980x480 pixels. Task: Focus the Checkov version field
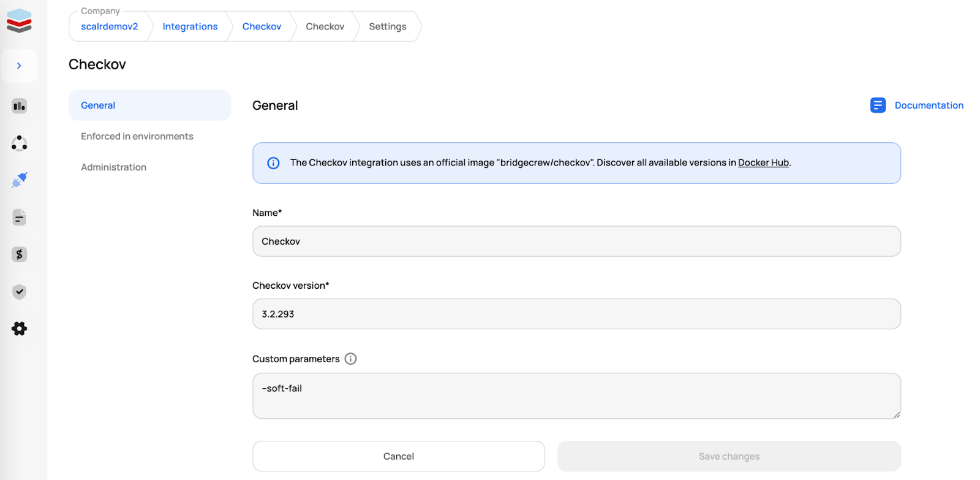(x=576, y=314)
